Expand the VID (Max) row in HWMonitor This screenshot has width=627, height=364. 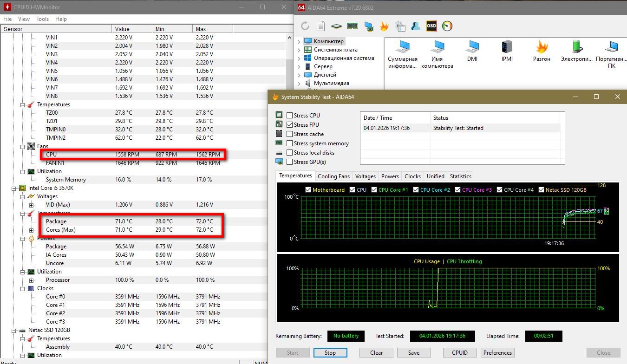coord(31,205)
